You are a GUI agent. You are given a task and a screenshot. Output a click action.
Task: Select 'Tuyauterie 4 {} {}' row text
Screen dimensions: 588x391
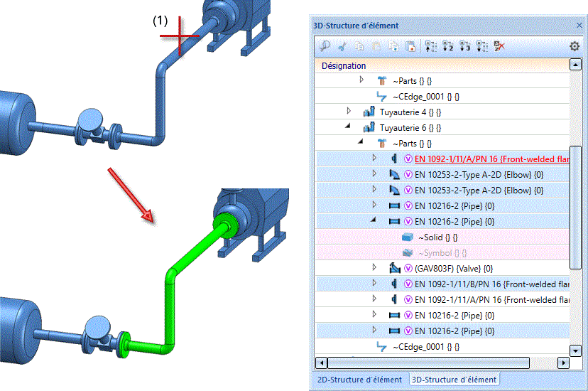[x=410, y=112]
